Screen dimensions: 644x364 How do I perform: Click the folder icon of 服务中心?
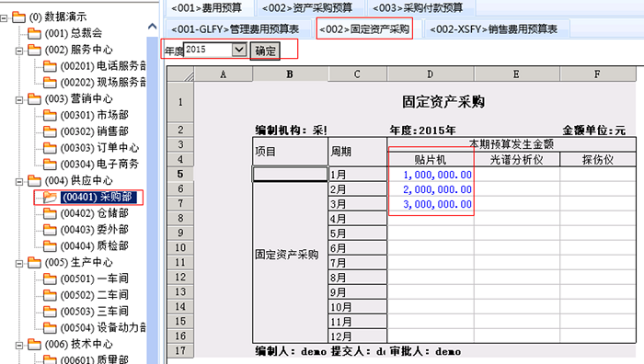[34, 50]
